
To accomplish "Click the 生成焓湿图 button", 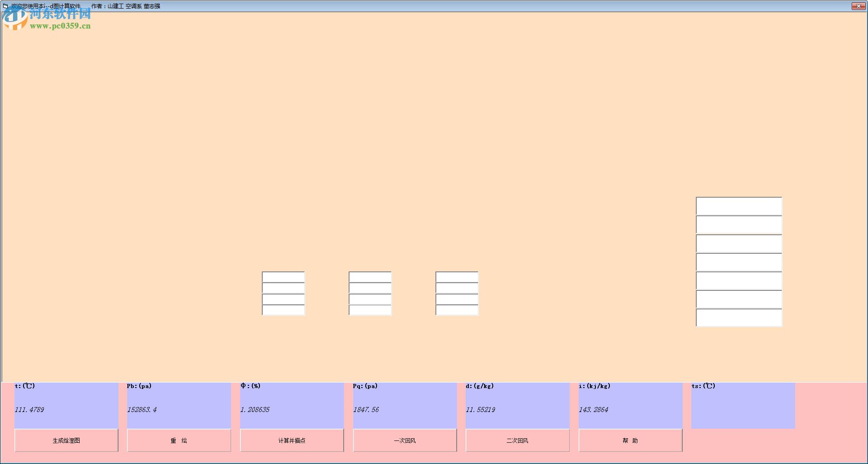I will click(x=66, y=440).
